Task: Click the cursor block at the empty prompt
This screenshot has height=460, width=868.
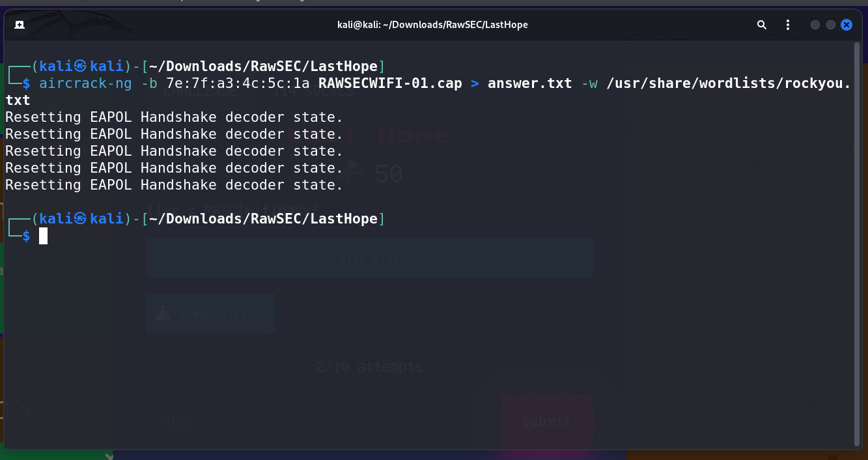Action: tap(44, 236)
